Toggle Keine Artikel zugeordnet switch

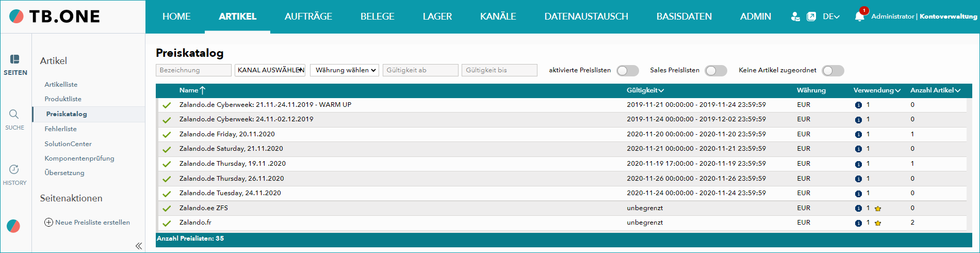coord(833,71)
